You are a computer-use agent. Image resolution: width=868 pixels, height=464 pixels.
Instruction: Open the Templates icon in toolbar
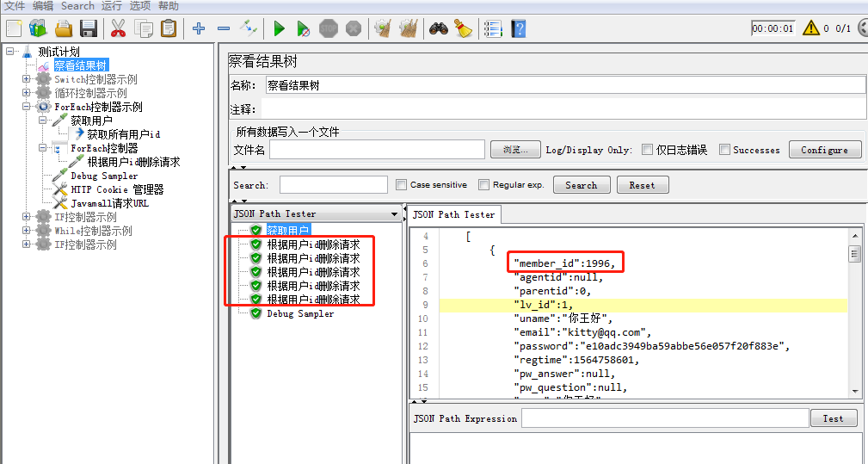[38, 28]
